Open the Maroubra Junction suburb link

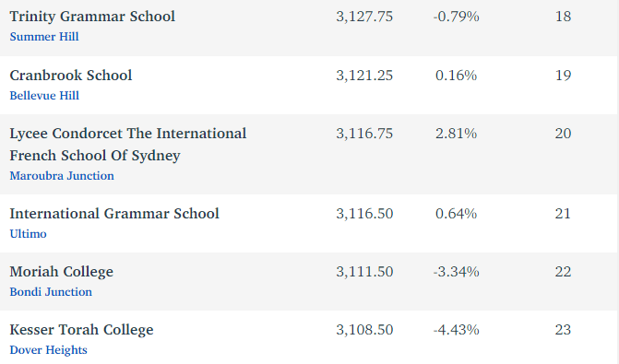62,176
